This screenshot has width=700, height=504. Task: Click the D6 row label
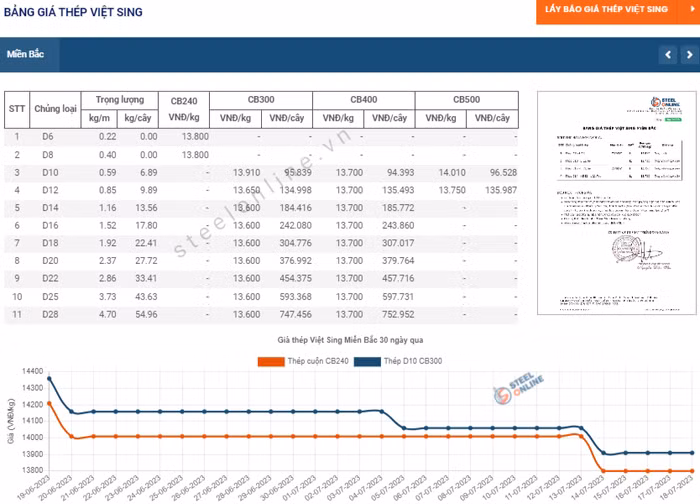(48, 137)
